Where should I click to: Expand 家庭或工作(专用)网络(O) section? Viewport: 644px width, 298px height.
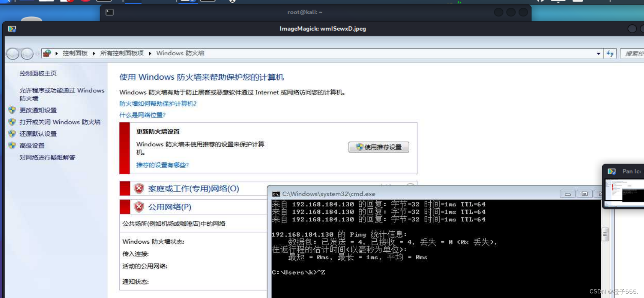coord(193,188)
